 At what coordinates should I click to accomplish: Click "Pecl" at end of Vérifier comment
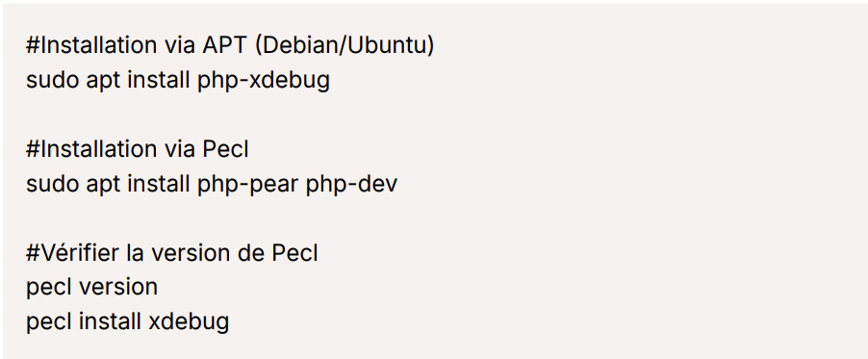[x=295, y=254]
